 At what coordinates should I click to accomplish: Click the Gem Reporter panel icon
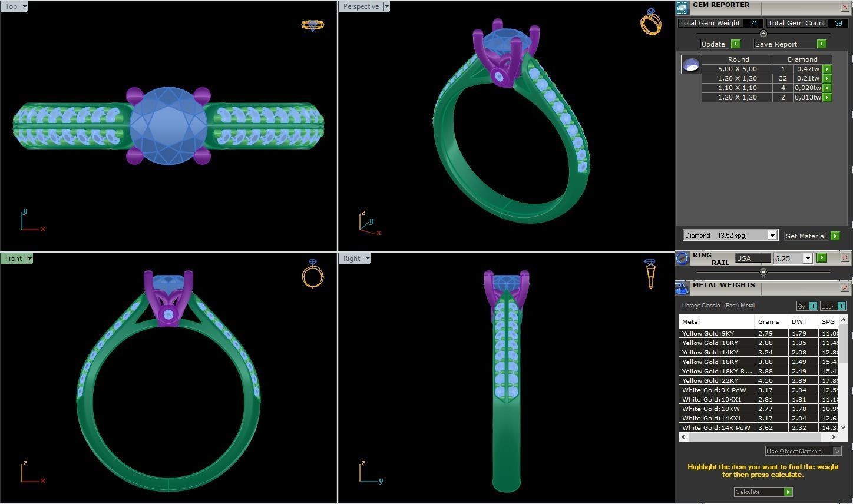click(682, 8)
